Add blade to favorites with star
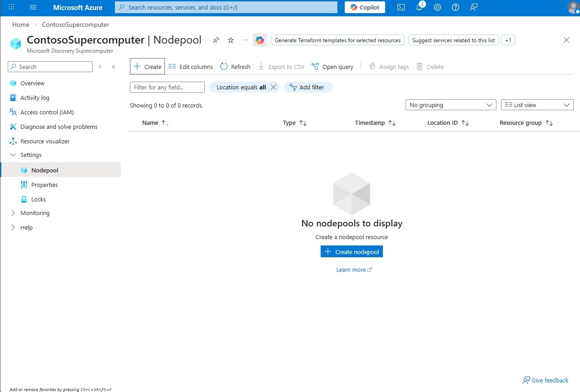Image resolution: width=580 pixels, height=392 pixels. [x=231, y=40]
